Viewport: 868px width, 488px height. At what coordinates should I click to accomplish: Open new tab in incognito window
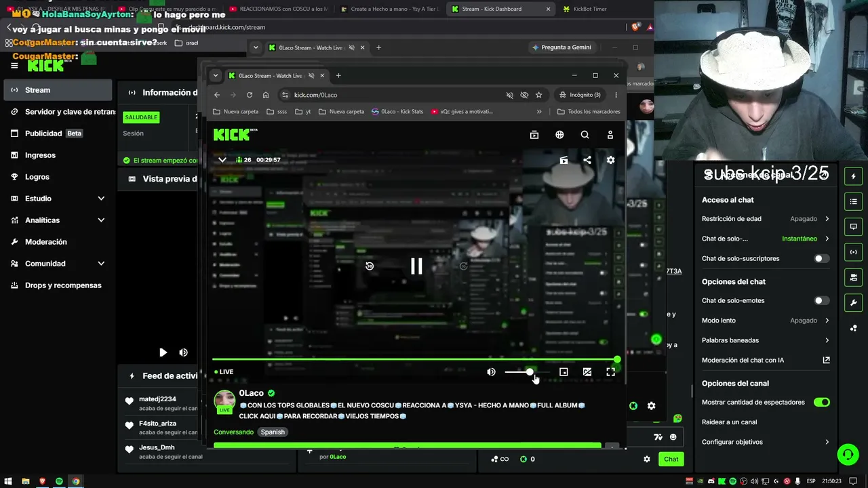click(x=338, y=76)
